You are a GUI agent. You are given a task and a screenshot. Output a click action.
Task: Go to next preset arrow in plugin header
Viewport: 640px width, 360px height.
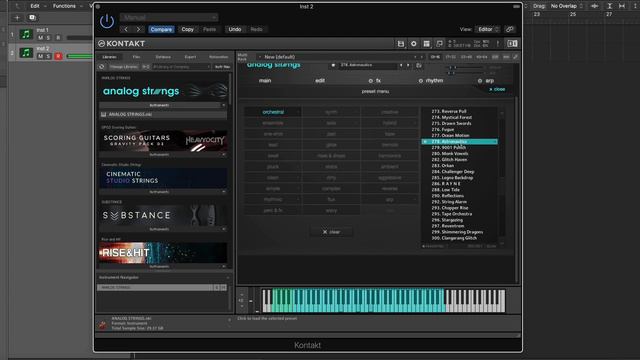point(138,29)
